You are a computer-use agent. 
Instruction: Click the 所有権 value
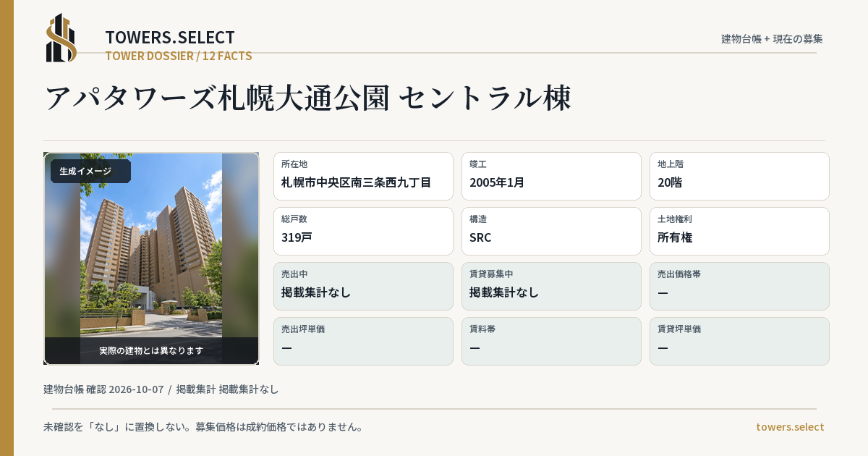[675, 237]
